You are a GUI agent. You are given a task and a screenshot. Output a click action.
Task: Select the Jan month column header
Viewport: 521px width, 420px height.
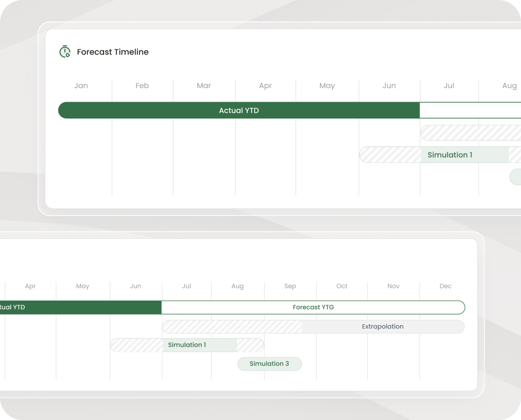(x=81, y=86)
